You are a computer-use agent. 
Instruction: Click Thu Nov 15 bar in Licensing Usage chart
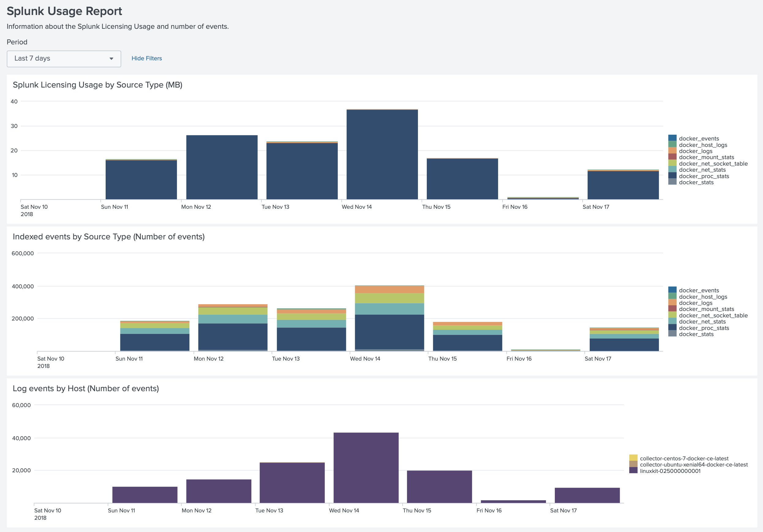462,179
